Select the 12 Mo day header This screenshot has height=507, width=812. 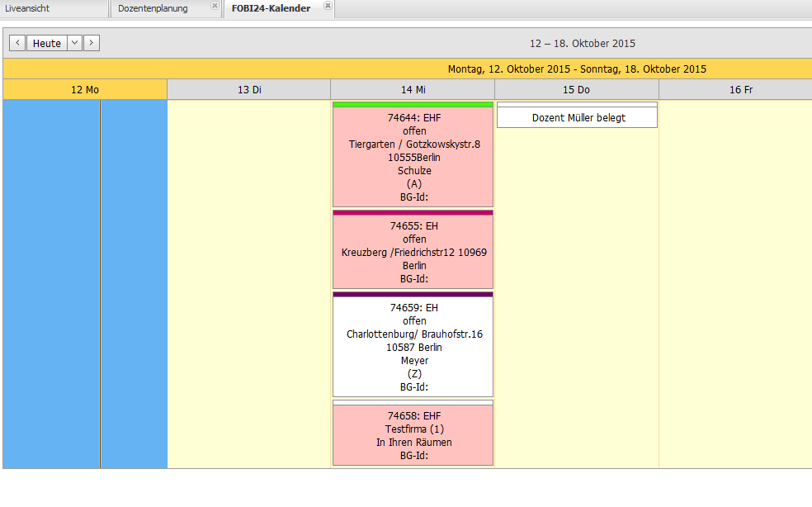click(x=85, y=90)
